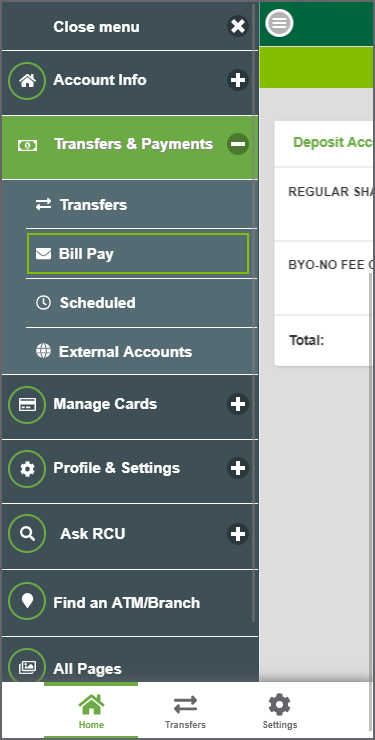
Task: Expand Account Info with plus button
Action: click(238, 80)
